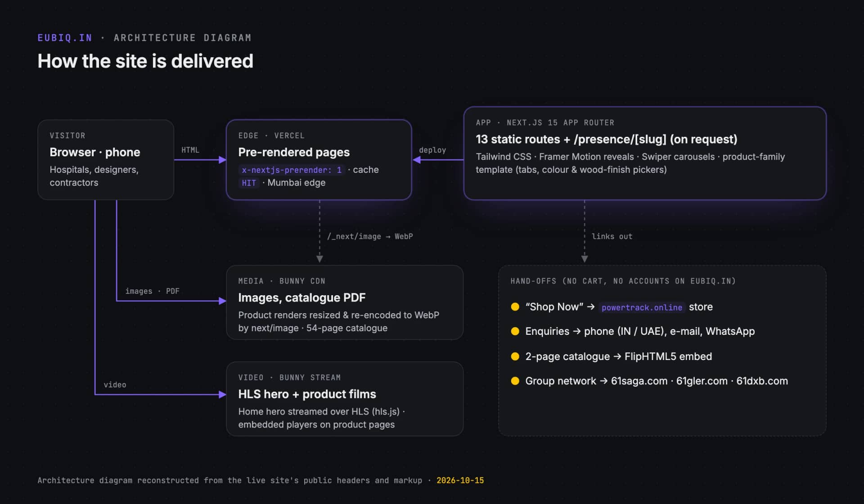The image size is (864, 504).
Task: Click the x-nextjs-prerender: 1 code tag
Action: tap(292, 170)
